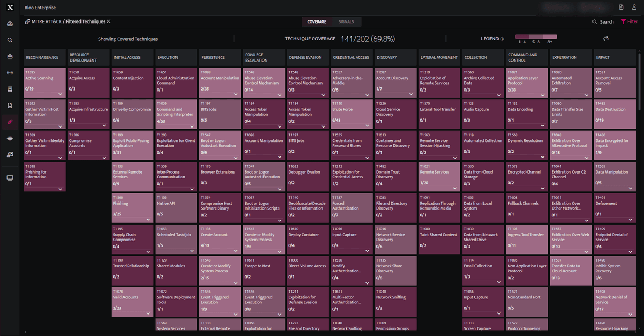Expand Acquire Infrastructure tile chevron
This screenshot has height=336, width=644.
tap(104, 126)
